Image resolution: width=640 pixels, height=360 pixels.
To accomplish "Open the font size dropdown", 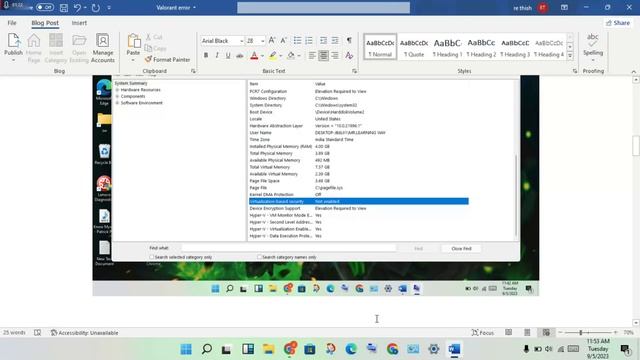I will [262, 41].
